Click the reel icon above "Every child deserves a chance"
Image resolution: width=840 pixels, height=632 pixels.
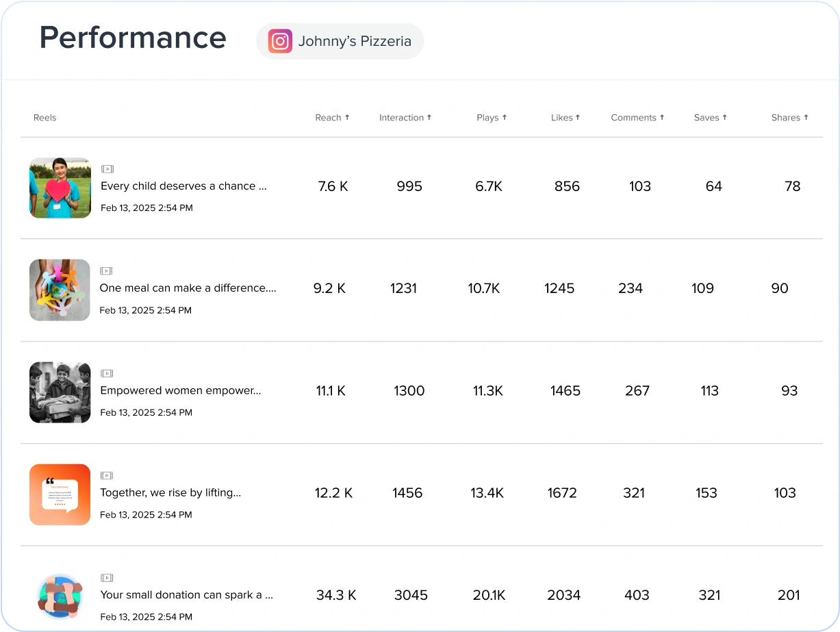tap(107, 168)
